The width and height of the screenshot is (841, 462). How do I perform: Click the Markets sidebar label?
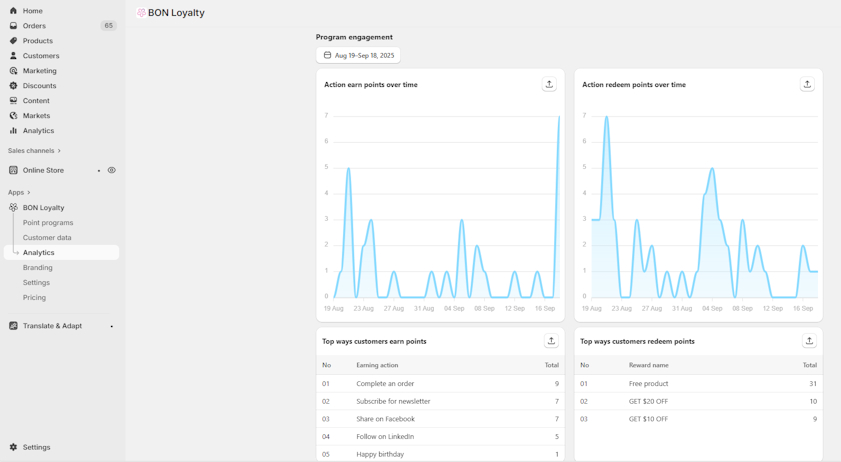tap(36, 116)
